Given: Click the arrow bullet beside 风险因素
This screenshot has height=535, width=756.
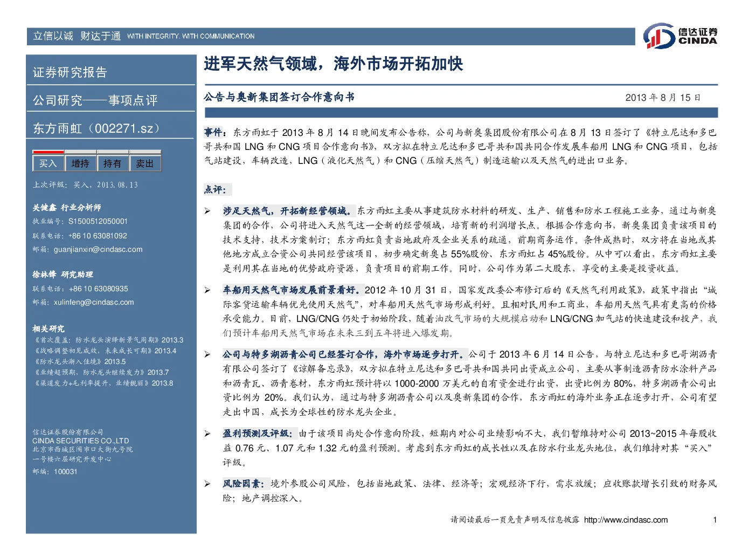Looking at the screenshot, I should pos(207,484).
